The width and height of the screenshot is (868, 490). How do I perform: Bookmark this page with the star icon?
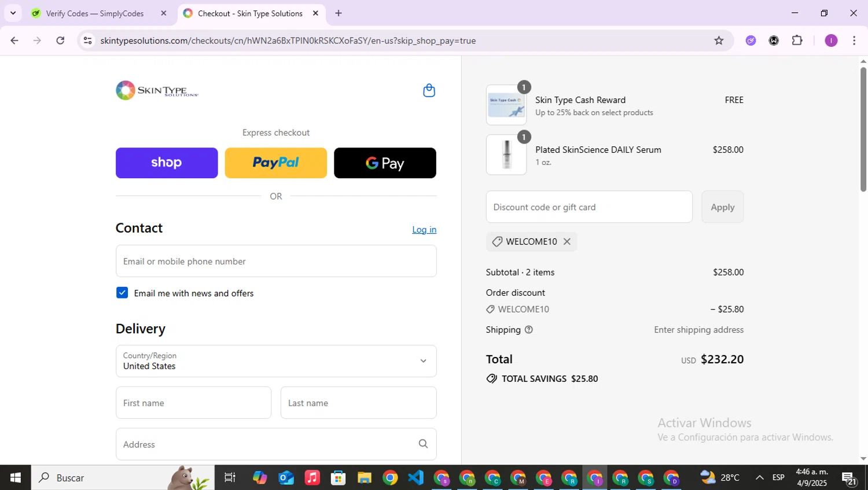point(719,40)
